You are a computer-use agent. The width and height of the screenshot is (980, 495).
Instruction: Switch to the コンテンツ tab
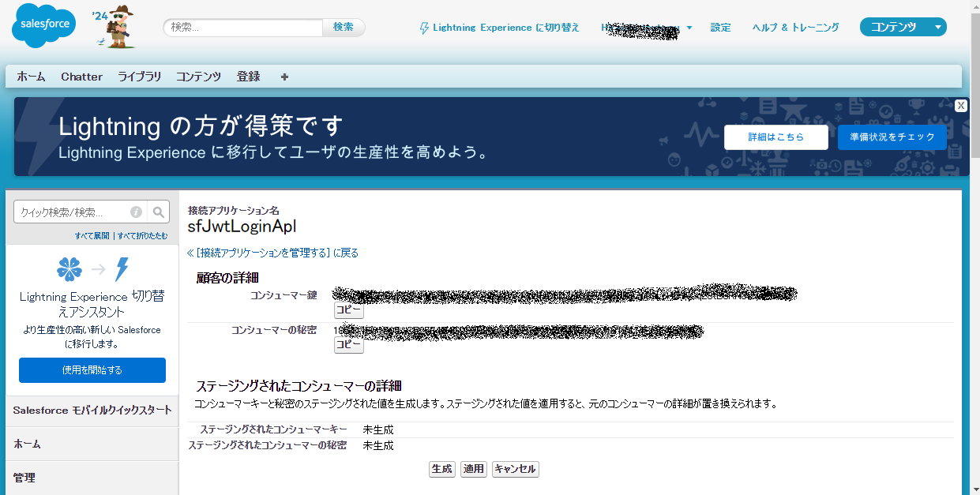click(x=199, y=77)
